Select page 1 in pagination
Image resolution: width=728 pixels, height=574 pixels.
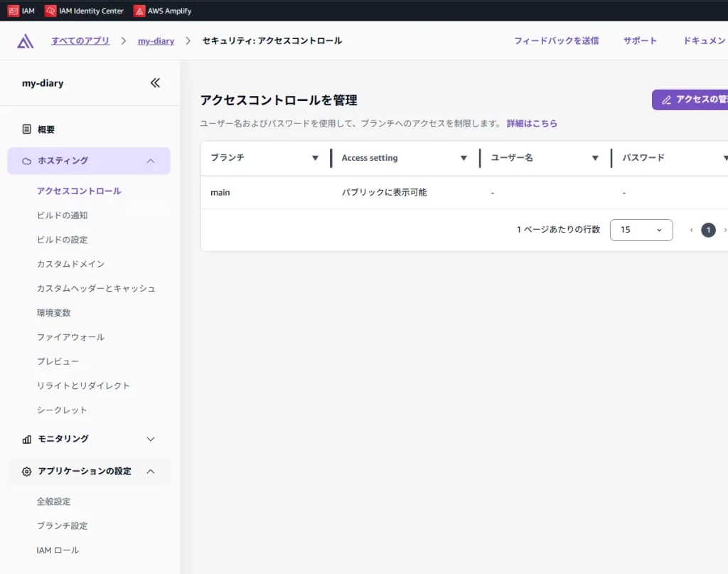[708, 230]
